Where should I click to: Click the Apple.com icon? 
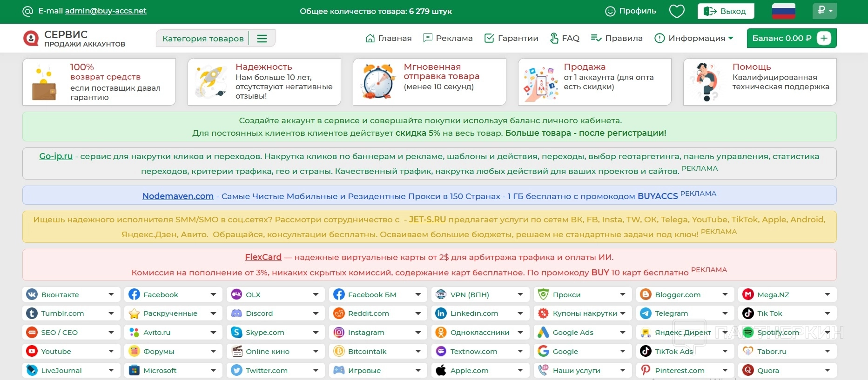tap(441, 371)
